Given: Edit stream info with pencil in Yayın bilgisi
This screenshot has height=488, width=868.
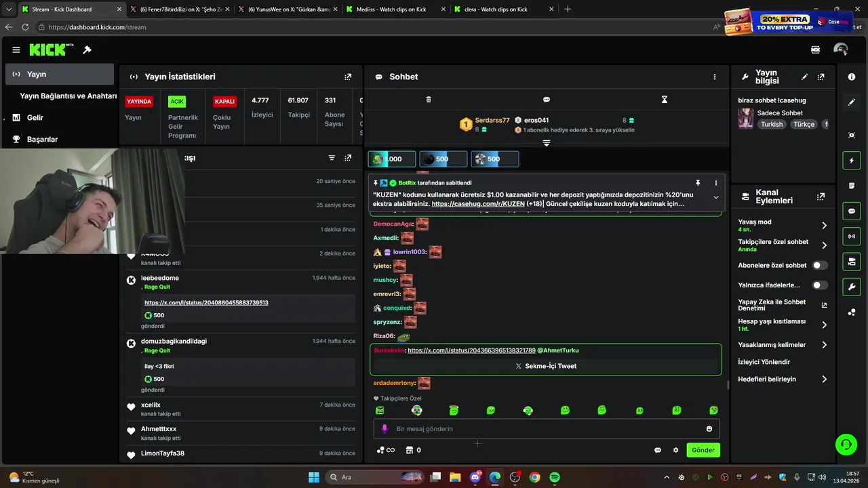Looking at the screenshot, I should [804, 77].
